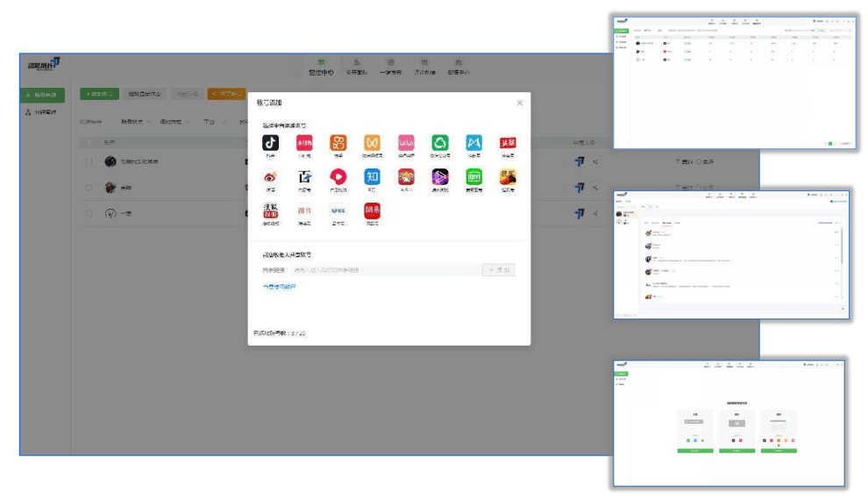
Task: Click the blue link below the share field
Action: (279, 287)
